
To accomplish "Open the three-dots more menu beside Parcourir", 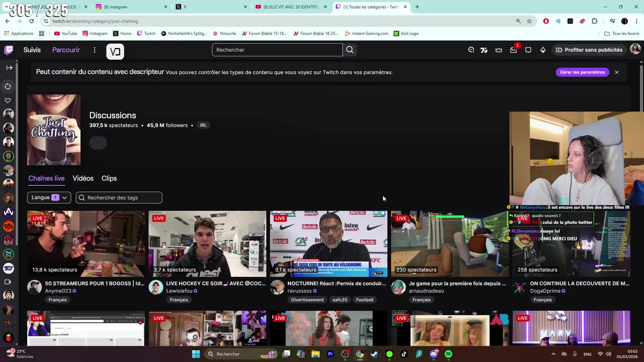I will coord(94,50).
